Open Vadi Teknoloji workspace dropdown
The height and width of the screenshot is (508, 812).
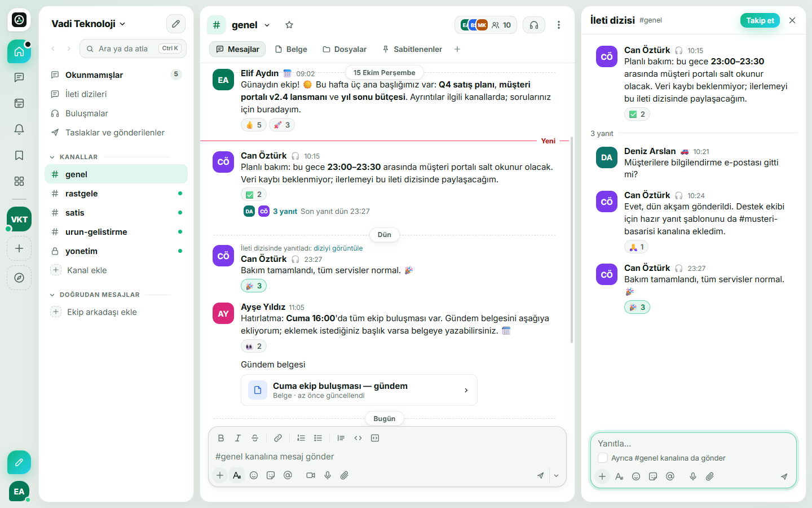89,24
